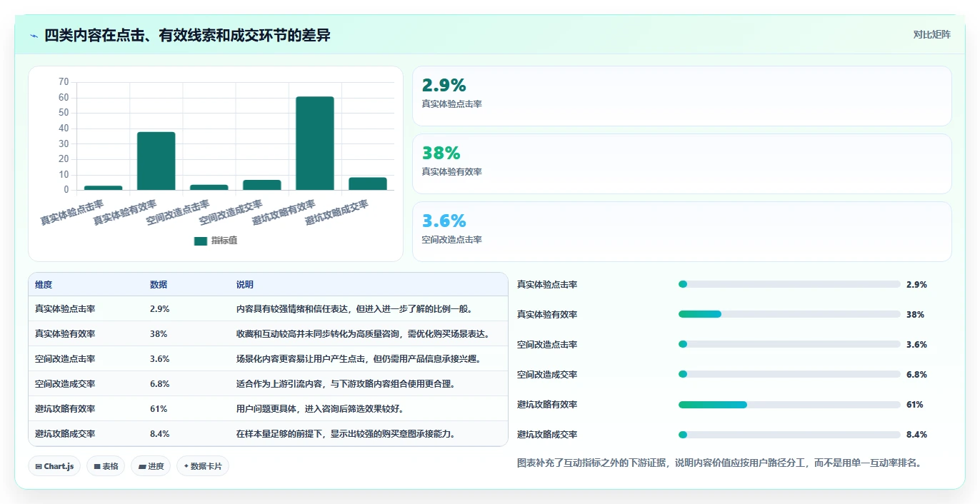Click the 空间改造成交率 table row label

tap(65, 384)
